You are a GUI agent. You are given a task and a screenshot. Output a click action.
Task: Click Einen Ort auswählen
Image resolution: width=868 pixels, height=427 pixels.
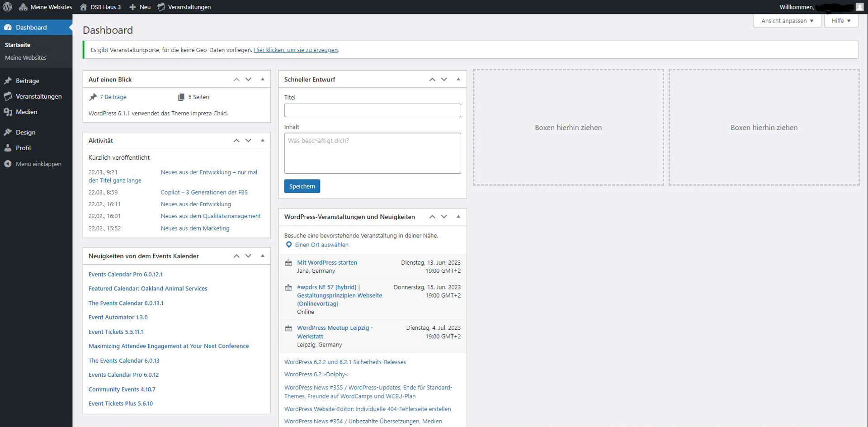coord(322,245)
